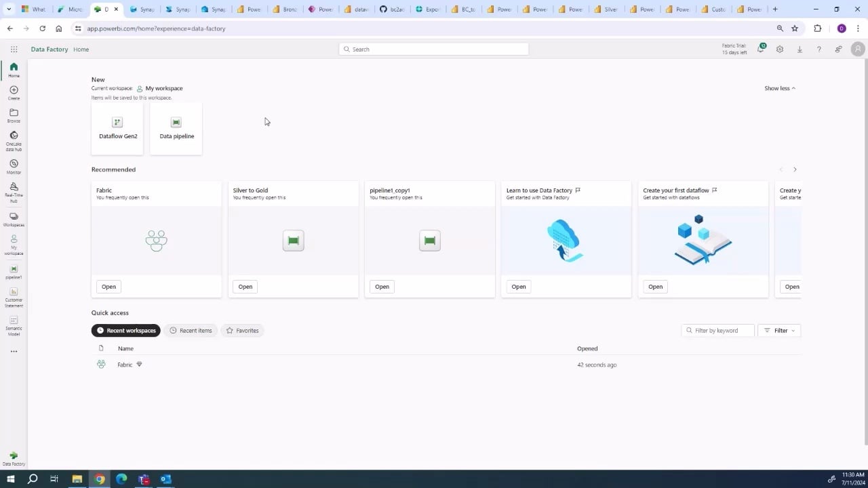Collapse the New section via Show less

778,88
